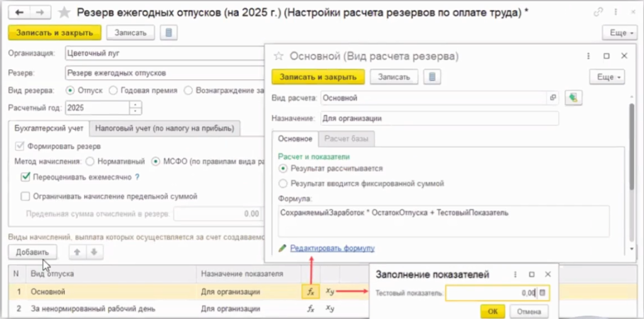This screenshot has height=319, width=644.
Task: Open calculator icon in Тестовый показатель field
Action: (542, 293)
